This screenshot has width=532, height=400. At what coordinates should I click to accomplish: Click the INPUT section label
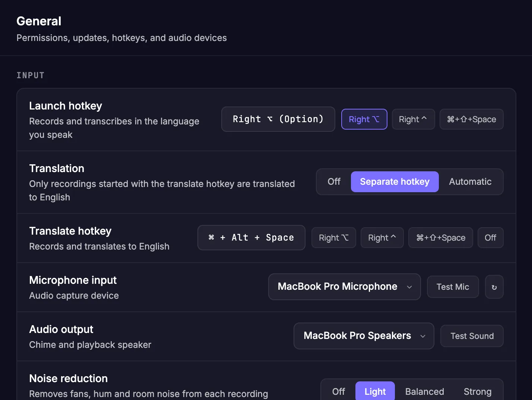point(30,75)
